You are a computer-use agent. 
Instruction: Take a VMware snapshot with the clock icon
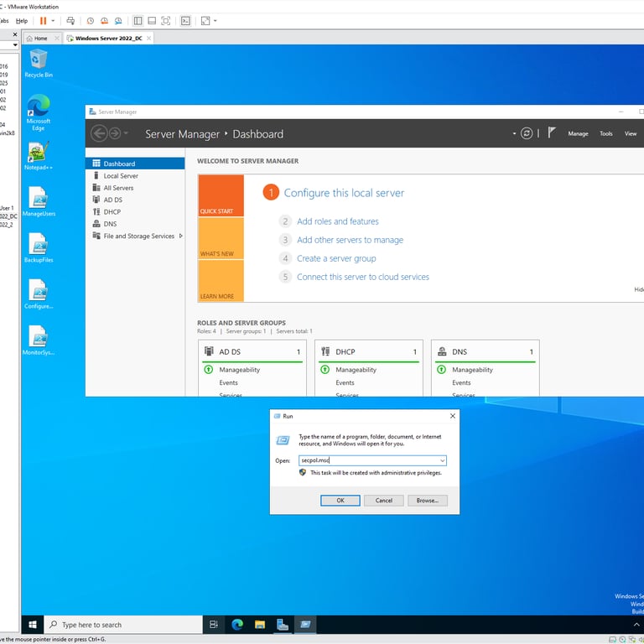click(x=91, y=20)
